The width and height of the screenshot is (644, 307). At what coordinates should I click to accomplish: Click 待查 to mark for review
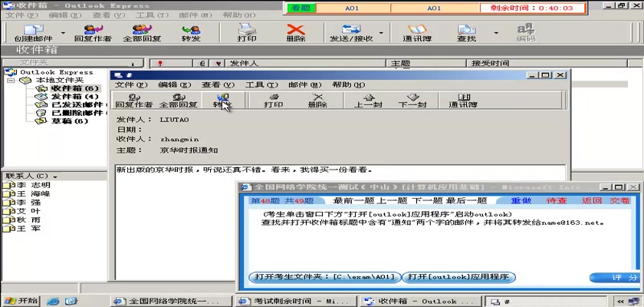coord(557,200)
